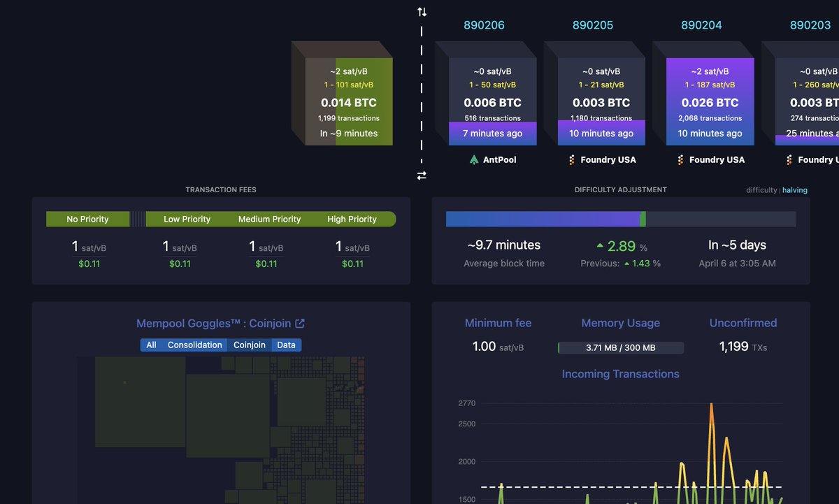Click the left-right swap arrows icon below divider
The image size is (839, 504).
pos(422,176)
